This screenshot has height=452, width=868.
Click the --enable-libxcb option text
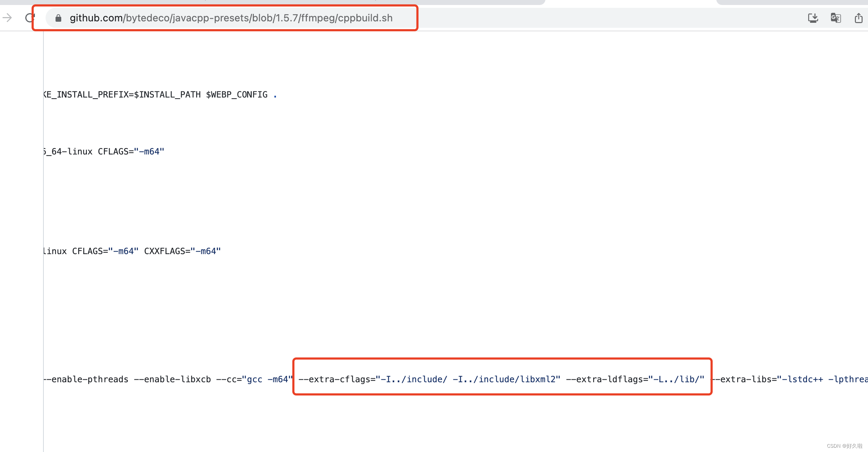point(172,379)
